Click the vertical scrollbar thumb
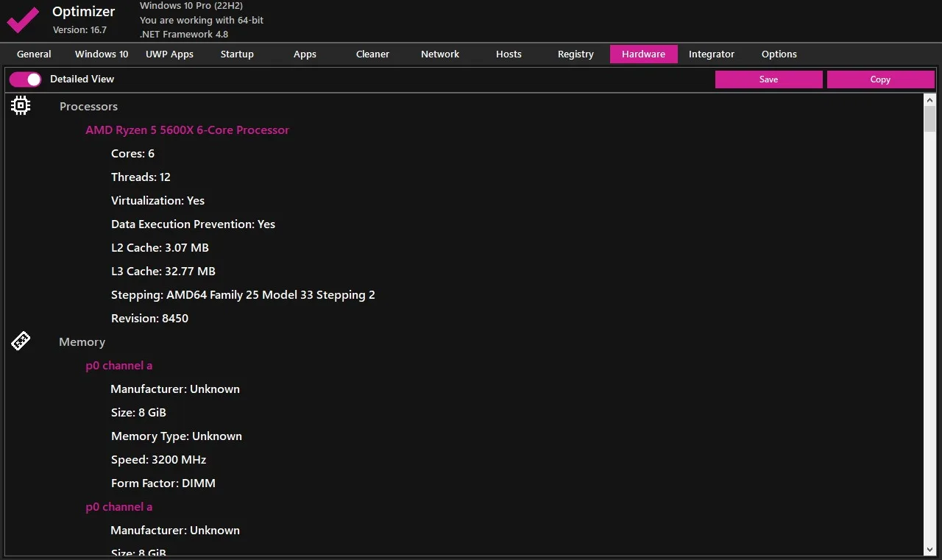The width and height of the screenshot is (942, 560). pyautogui.click(x=929, y=119)
